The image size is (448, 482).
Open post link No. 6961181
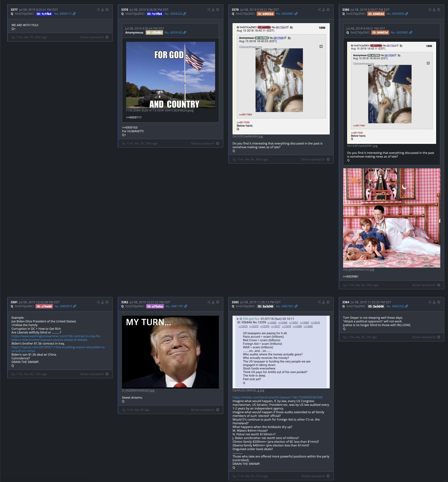tap(176, 306)
